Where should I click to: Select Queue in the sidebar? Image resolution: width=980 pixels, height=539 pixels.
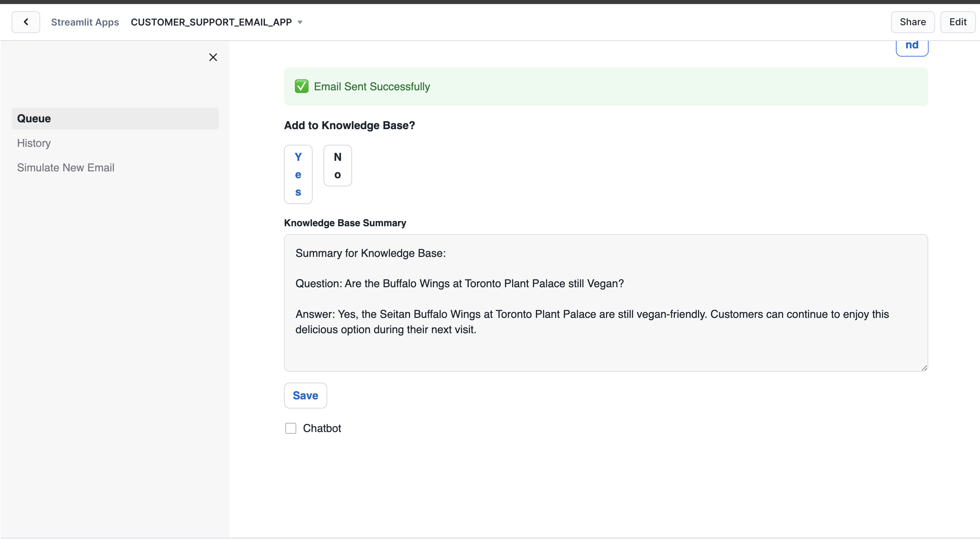tap(115, 118)
